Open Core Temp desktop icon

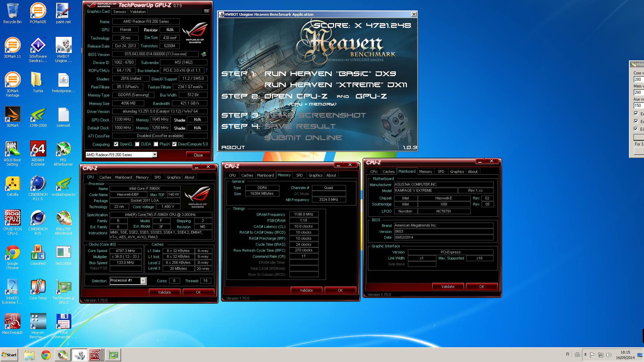point(38,289)
